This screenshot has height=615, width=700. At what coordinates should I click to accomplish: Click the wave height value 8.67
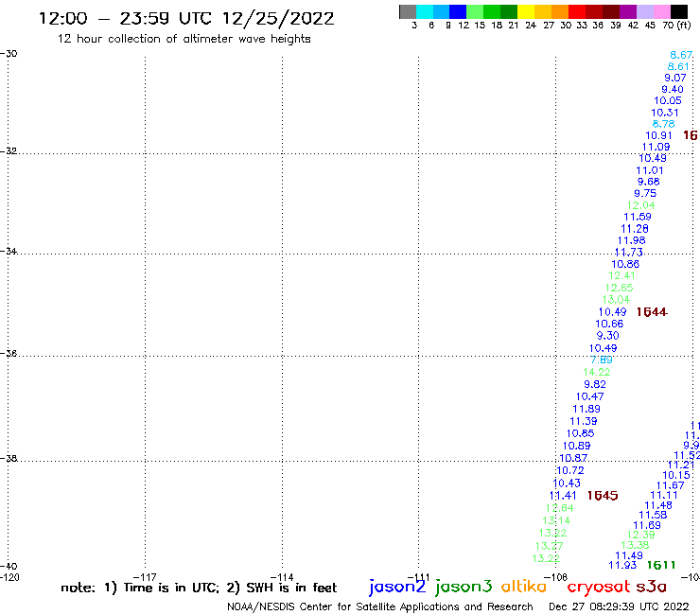pyautogui.click(x=681, y=55)
